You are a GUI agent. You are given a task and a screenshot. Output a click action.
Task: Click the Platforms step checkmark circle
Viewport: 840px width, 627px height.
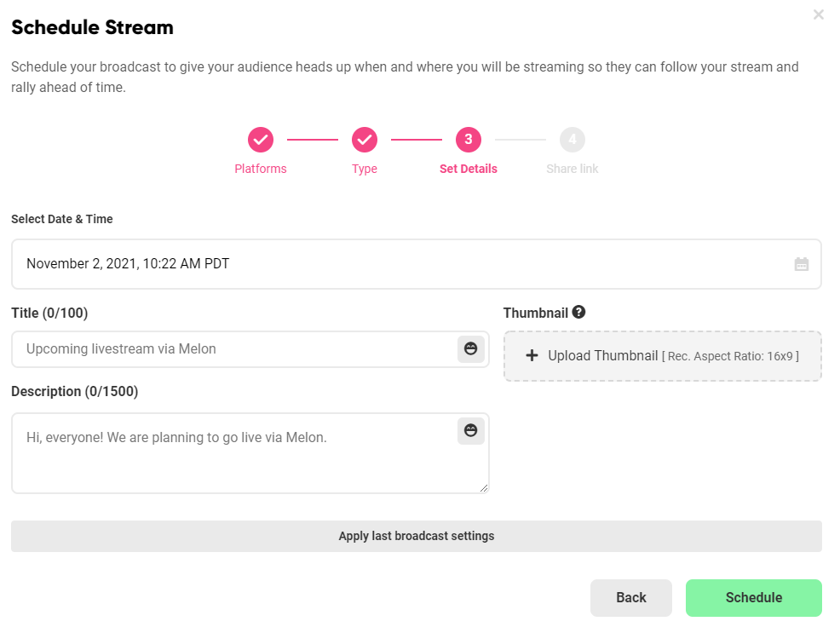point(261,140)
